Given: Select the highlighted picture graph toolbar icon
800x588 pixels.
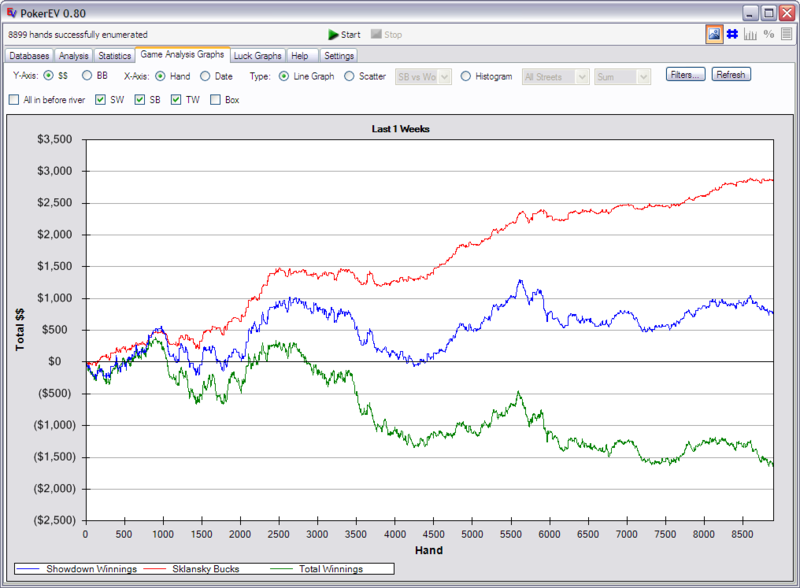Looking at the screenshot, I should pos(714,34).
